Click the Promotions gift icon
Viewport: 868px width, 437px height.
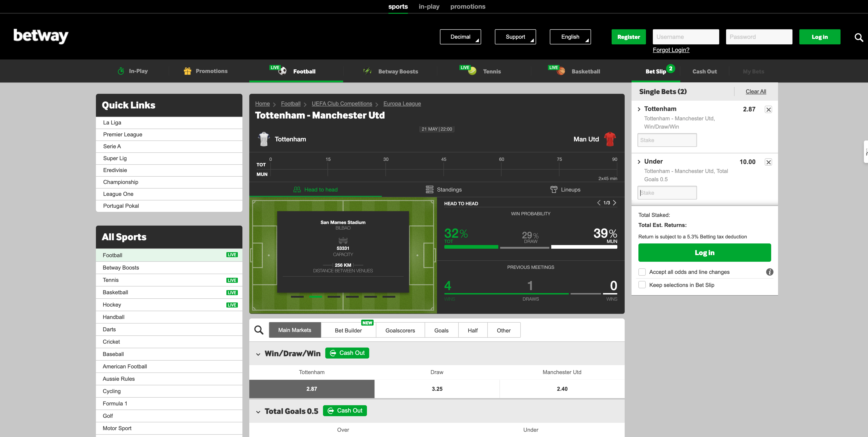tap(188, 71)
